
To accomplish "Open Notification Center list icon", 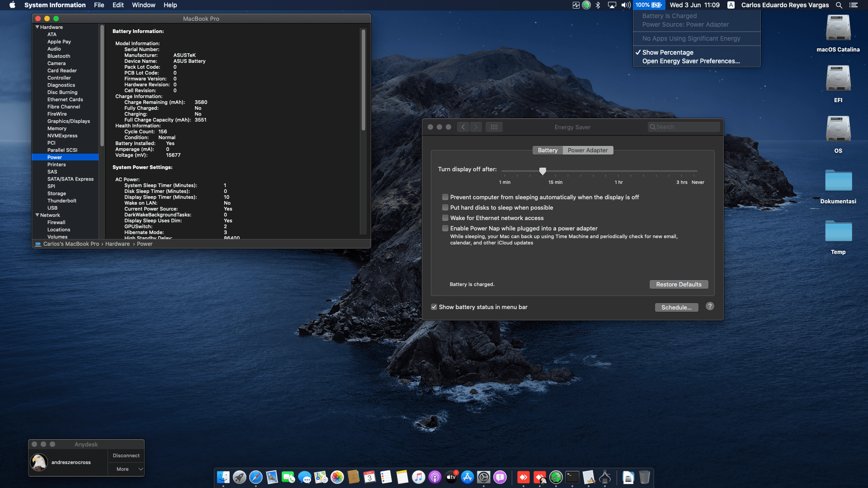I will tap(854, 5).
